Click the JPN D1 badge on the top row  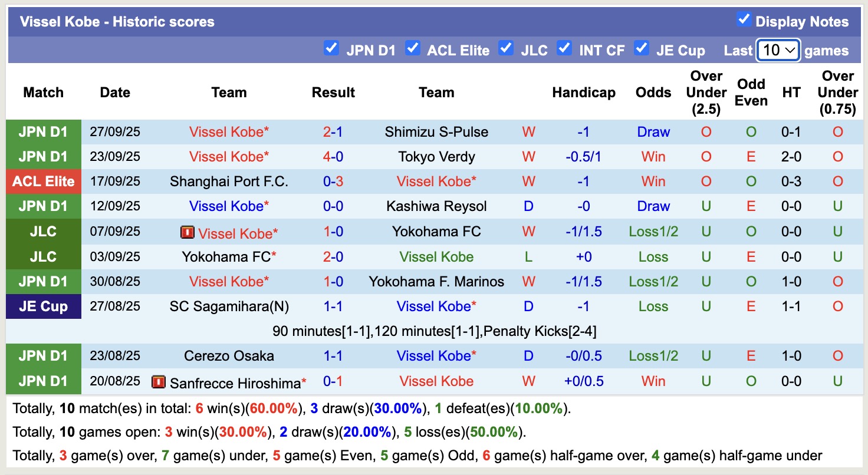click(43, 132)
